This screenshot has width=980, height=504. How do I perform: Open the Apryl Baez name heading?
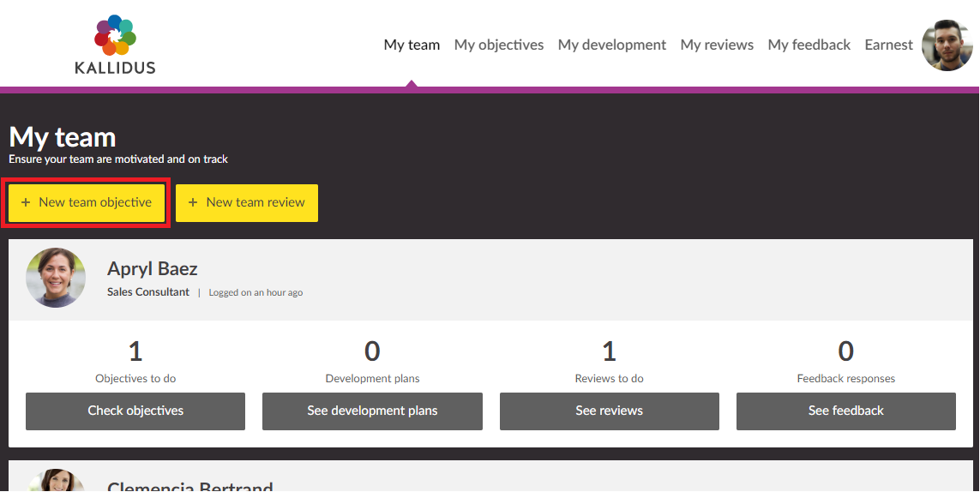[x=153, y=268]
